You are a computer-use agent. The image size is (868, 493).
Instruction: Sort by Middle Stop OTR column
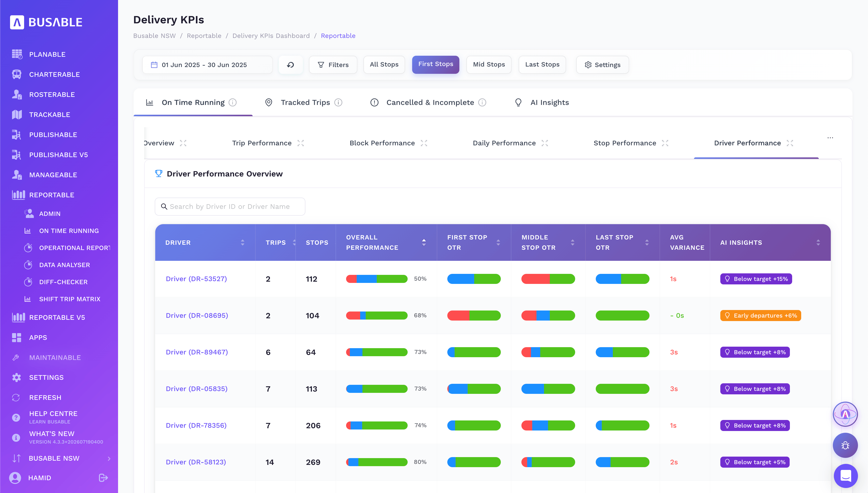pyautogui.click(x=572, y=242)
